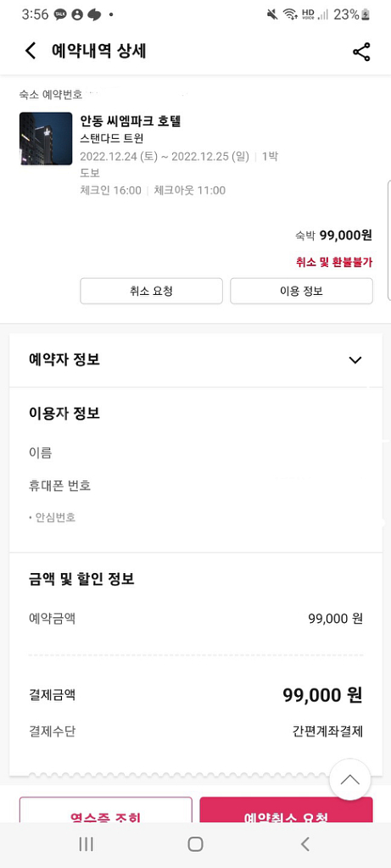
Task: Open 이용 정보 button
Action: 301,292
